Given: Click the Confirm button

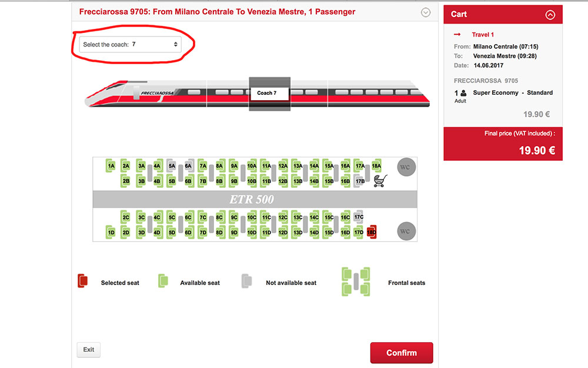Looking at the screenshot, I should [402, 353].
